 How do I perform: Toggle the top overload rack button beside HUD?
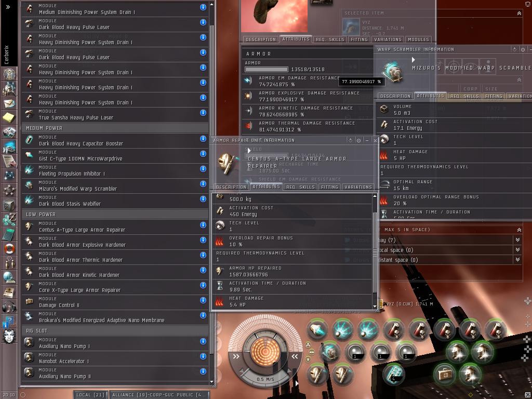click(x=308, y=345)
